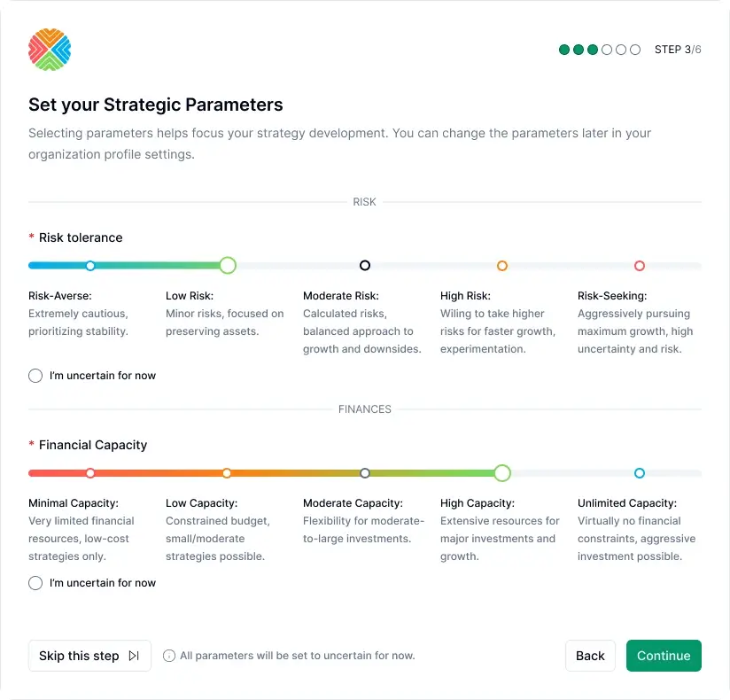Set risk tolerance to High Risk stop
This screenshot has width=730, height=700.
pyautogui.click(x=502, y=266)
